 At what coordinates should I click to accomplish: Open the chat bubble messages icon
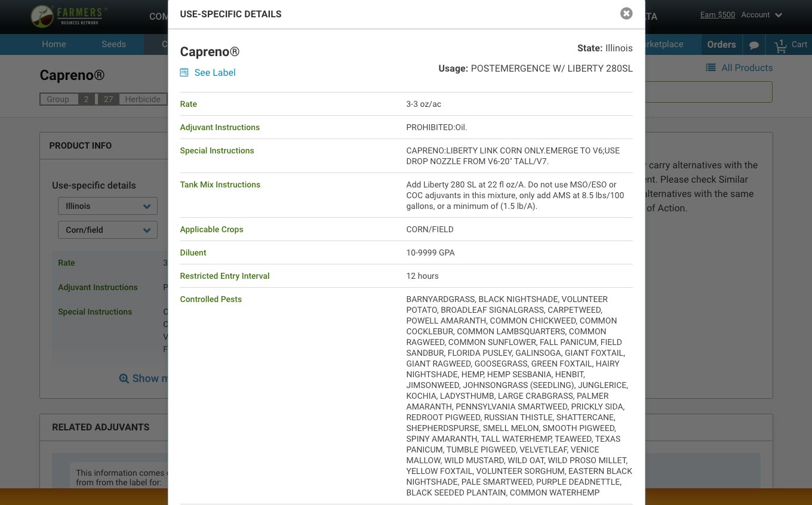tap(753, 45)
